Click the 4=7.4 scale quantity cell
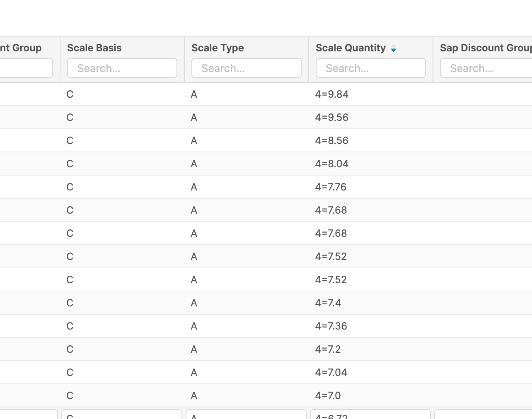Viewport: 532px width, 419px height. [x=328, y=303]
